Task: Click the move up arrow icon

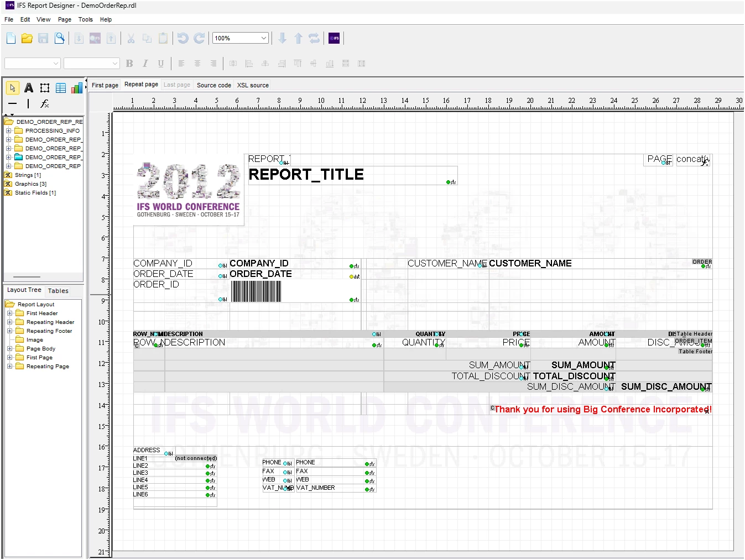Action: 299,38
